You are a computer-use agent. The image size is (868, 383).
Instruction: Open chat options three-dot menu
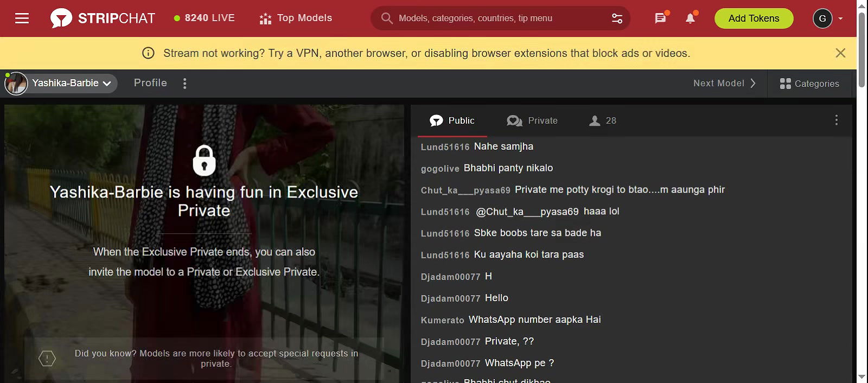coord(836,120)
